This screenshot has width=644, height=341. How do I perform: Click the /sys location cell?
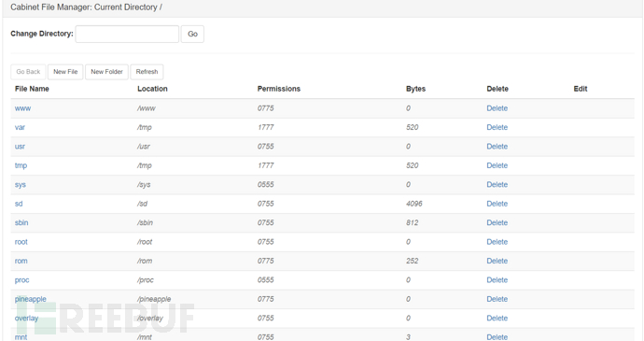coord(144,185)
